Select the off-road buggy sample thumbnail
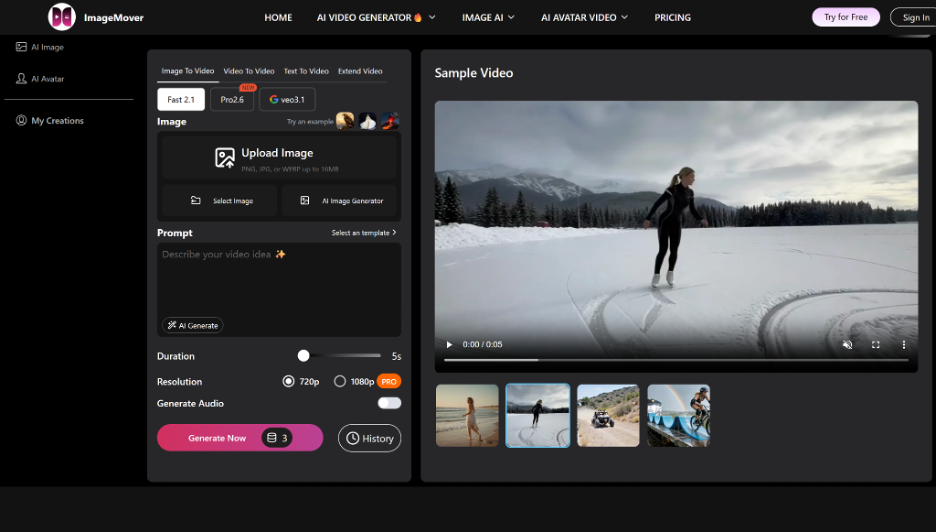The image size is (936, 532). [608, 416]
